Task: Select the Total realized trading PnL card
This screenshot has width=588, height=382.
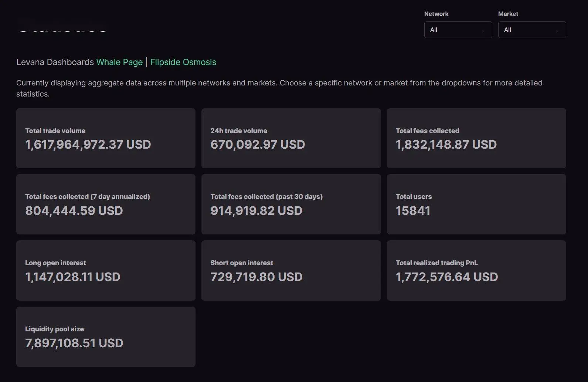Action: (x=476, y=270)
